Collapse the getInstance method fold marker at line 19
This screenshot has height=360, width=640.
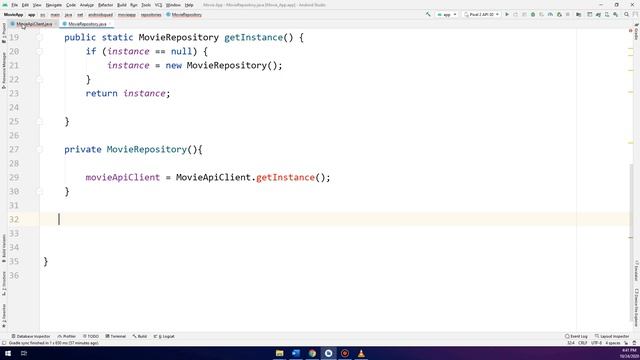tap(40, 38)
